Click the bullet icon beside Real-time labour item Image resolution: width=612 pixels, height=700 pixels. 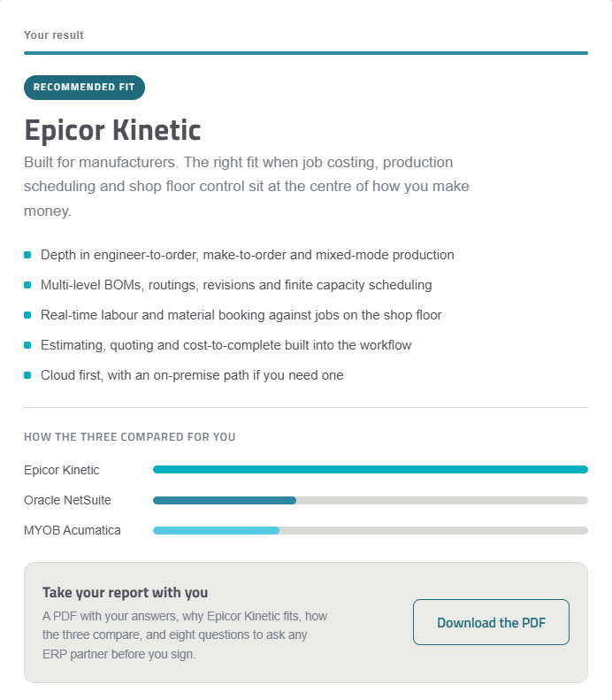point(27,315)
